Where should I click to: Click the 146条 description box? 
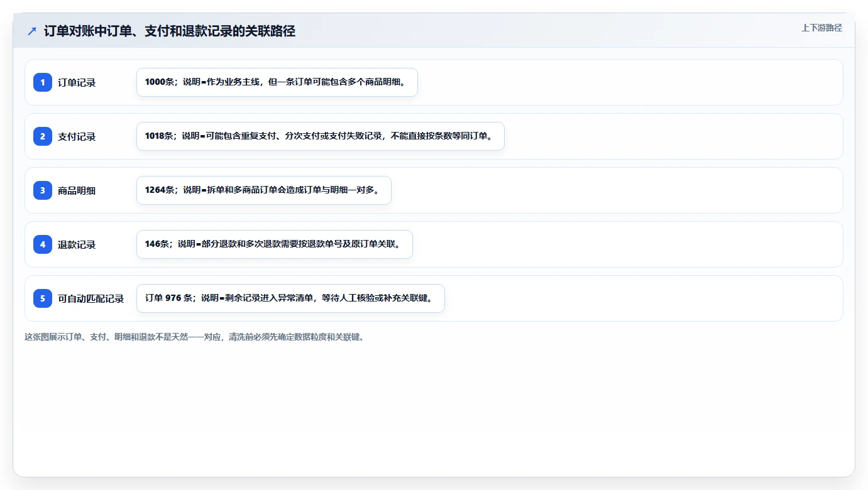click(275, 244)
